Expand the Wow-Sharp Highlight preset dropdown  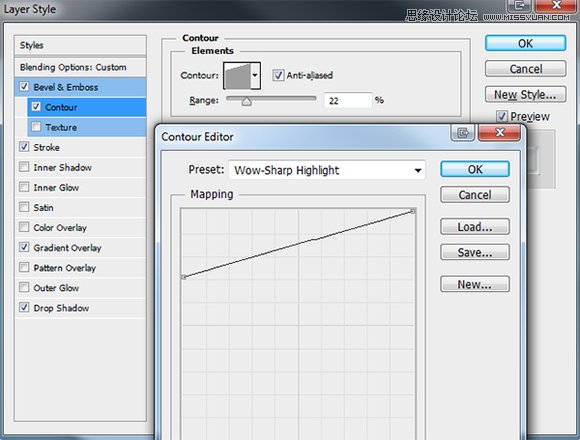pos(418,170)
